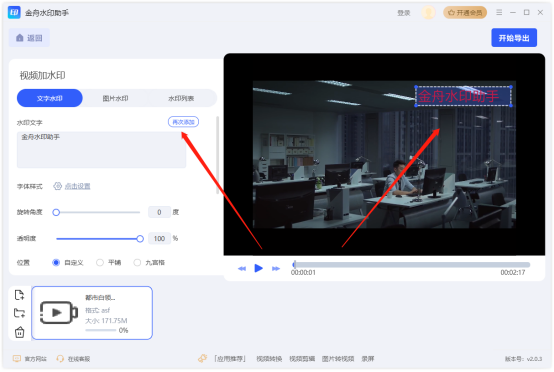This screenshot has width=554, height=372.
Task: Click the 开始导出 button
Action: pyautogui.click(x=514, y=38)
